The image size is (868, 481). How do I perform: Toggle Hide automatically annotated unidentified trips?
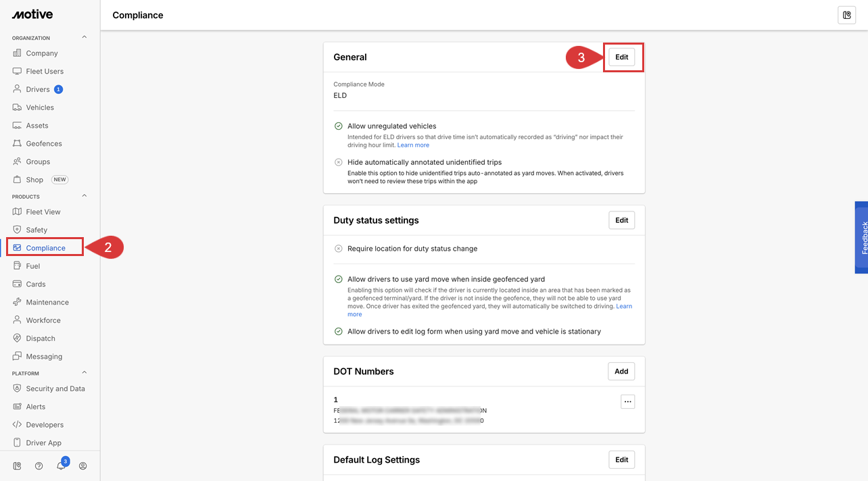pyautogui.click(x=338, y=162)
